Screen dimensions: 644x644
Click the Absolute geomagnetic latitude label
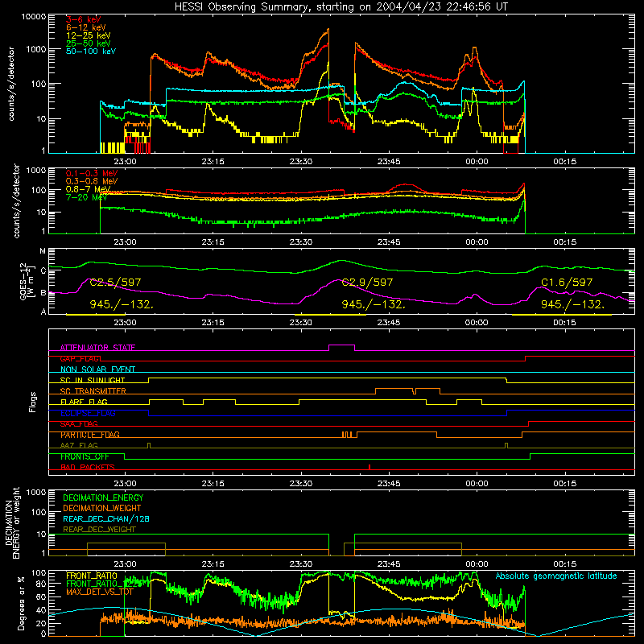click(x=556, y=576)
